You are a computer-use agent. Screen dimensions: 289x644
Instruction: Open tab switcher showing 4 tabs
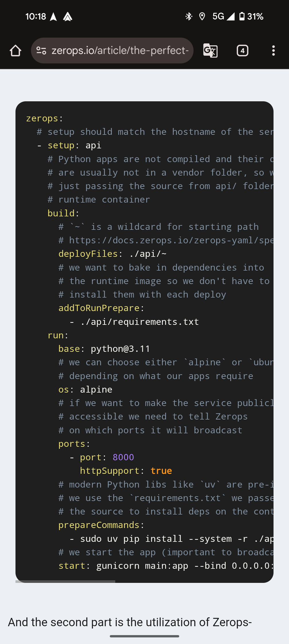coord(243,51)
